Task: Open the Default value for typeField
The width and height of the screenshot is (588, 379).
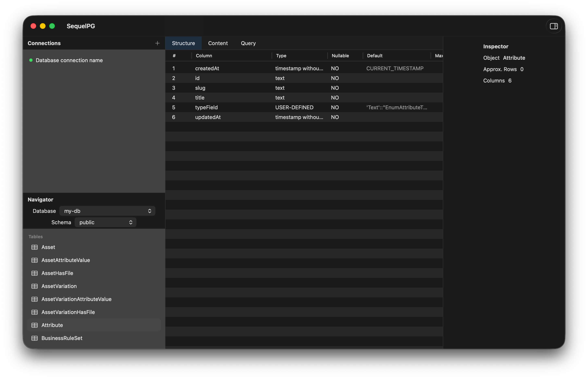Action: tap(397, 107)
